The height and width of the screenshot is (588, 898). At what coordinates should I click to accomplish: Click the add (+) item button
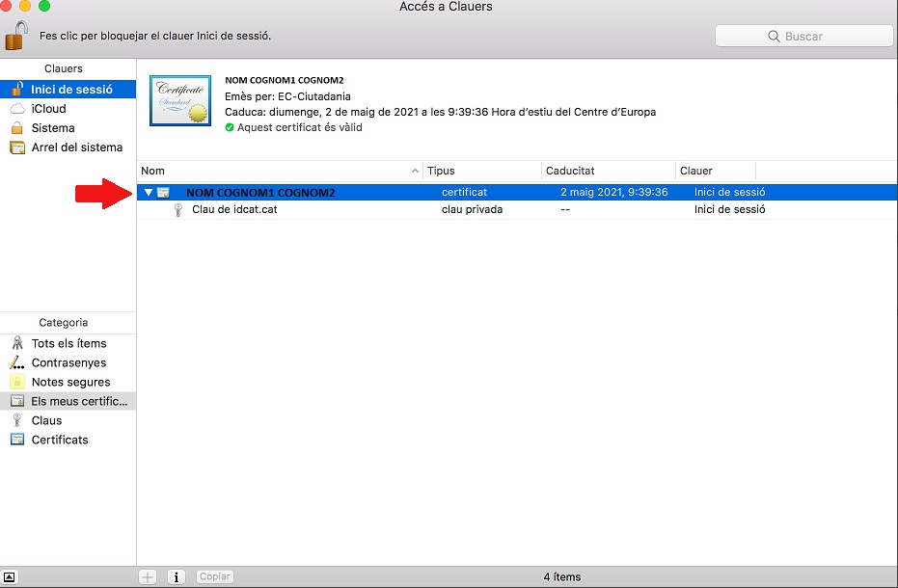pyautogui.click(x=148, y=576)
